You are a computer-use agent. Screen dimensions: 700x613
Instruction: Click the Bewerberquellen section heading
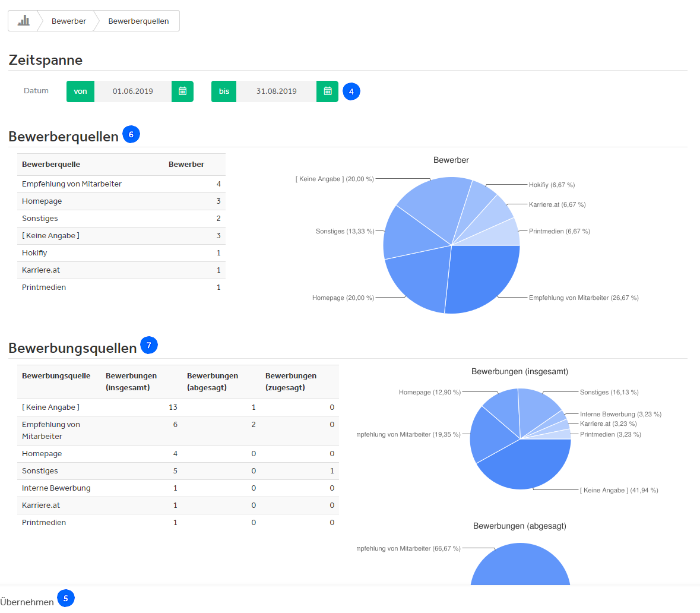[x=64, y=136]
